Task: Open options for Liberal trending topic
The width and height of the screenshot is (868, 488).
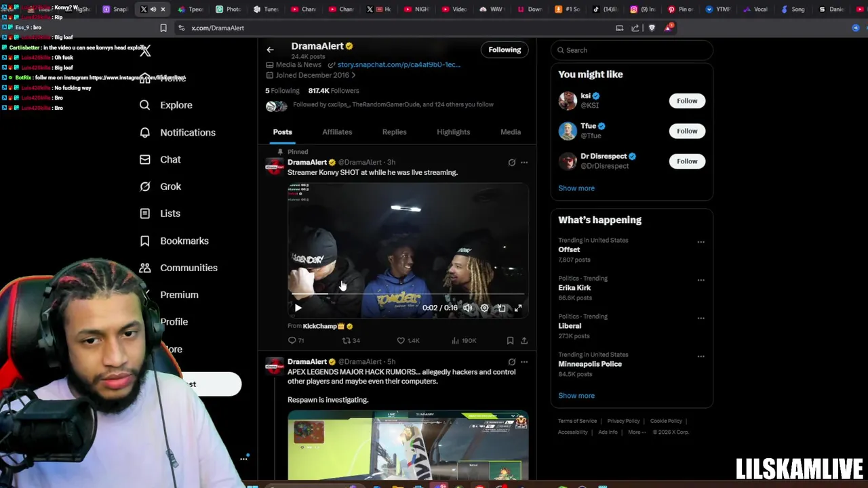Action: [x=701, y=318]
